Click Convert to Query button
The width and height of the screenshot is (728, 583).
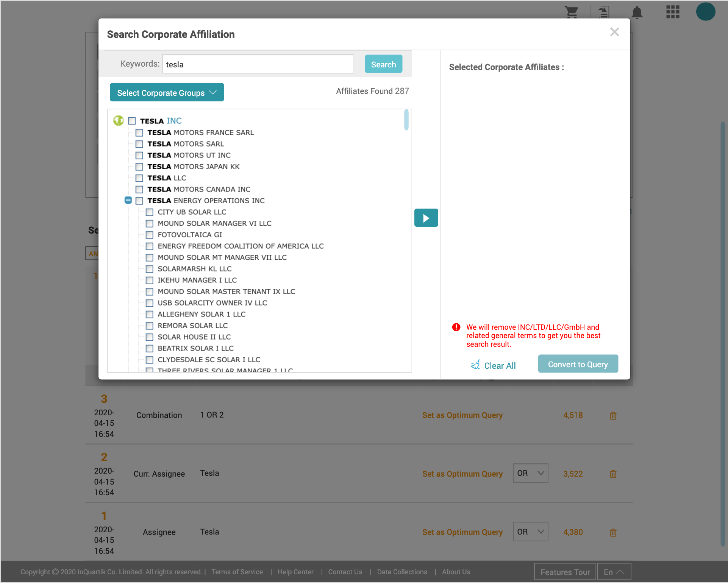point(578,364)
